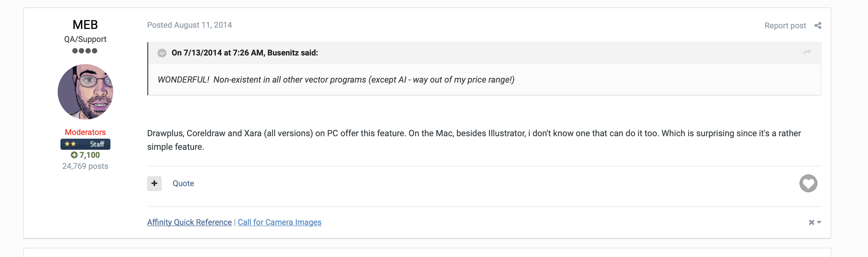Go to the original quoted post arrow
This screenshot has height=257, width=868.
807,53
